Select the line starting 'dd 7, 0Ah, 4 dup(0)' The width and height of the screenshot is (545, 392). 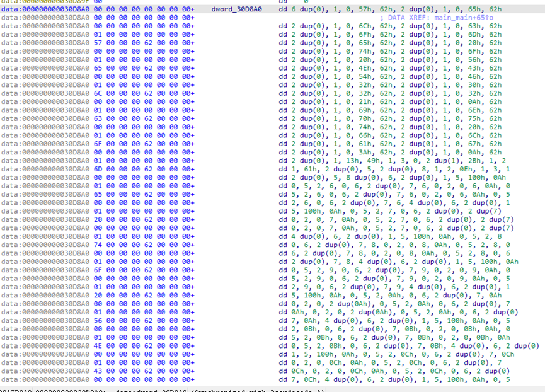394,321
